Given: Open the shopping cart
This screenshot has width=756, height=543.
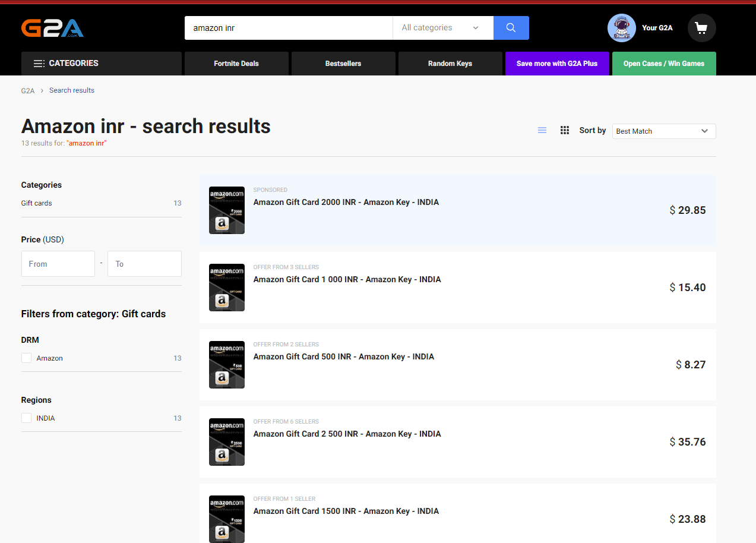Looking at the screenshot, I should click(x=701, y=28).
